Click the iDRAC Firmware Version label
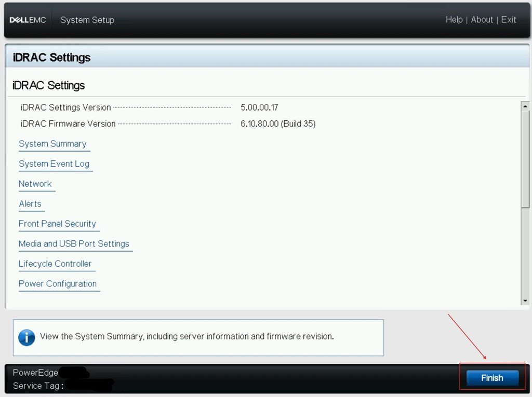The height and width of the screenshot is (397, 532). (68, 124)
